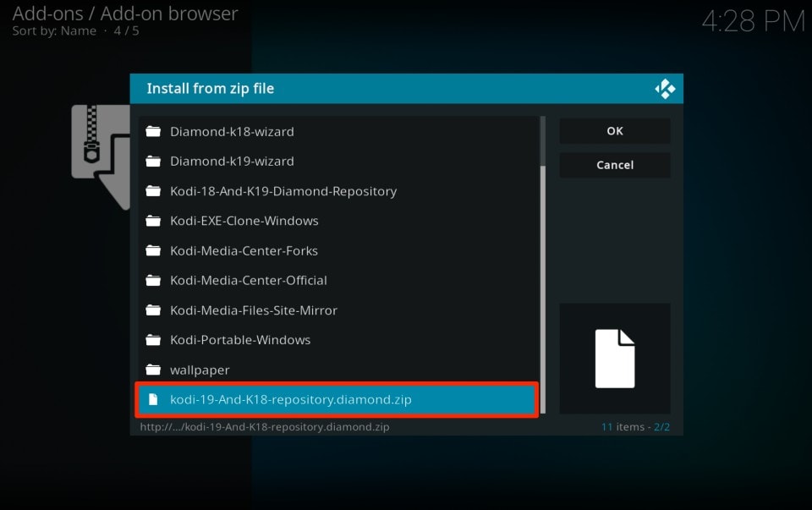Open the Kodi-EXE-Clone-Windows folder
The width and height of the screenshot is (812, 510).
coord(338,221)
